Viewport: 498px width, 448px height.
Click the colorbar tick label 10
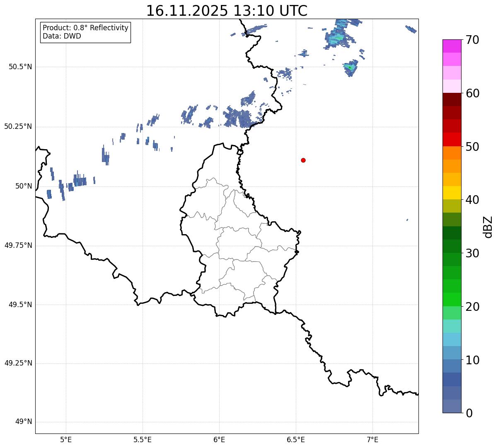[x=472, y=360]
